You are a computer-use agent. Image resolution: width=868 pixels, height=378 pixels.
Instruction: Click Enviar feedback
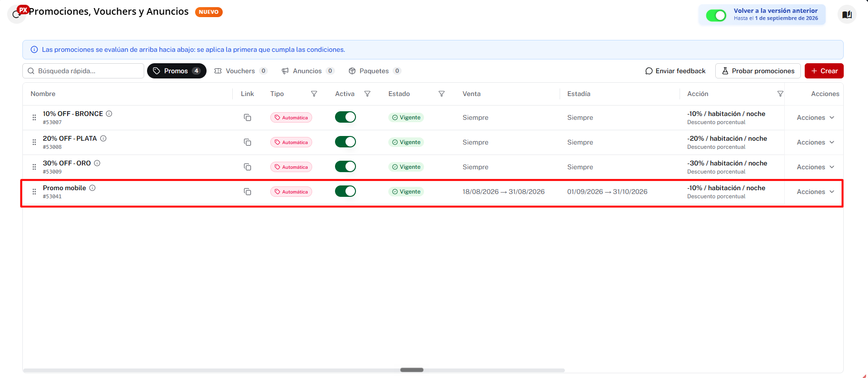[675, 71]
